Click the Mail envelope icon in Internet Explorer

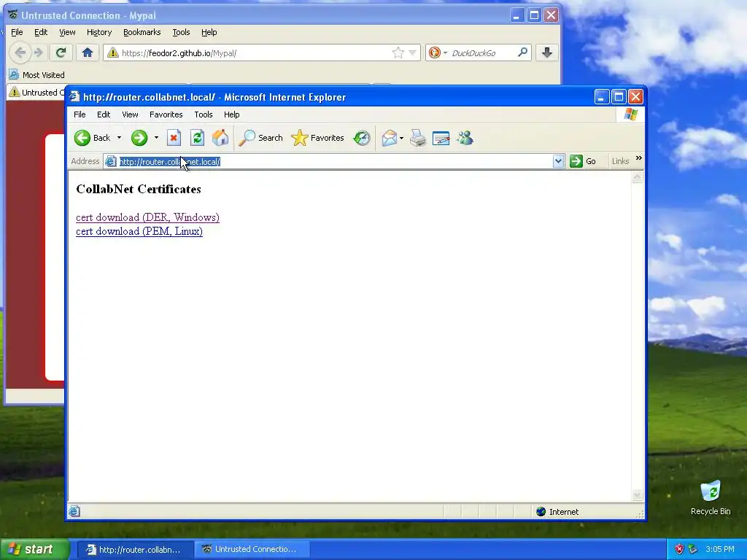(390, 138)
